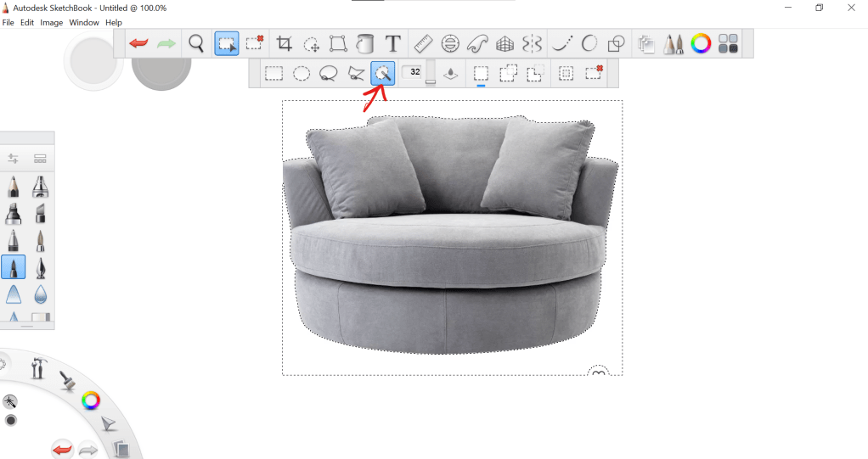Activate the Text tool

(392, 43)
